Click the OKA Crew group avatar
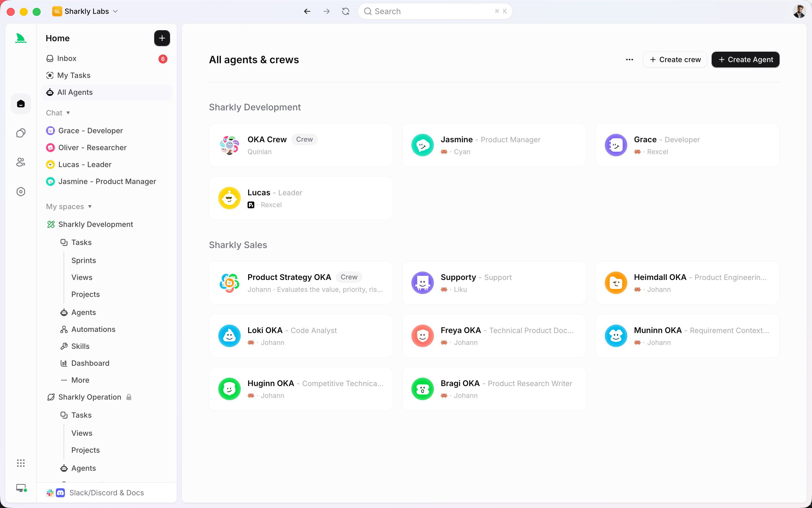 230,145
